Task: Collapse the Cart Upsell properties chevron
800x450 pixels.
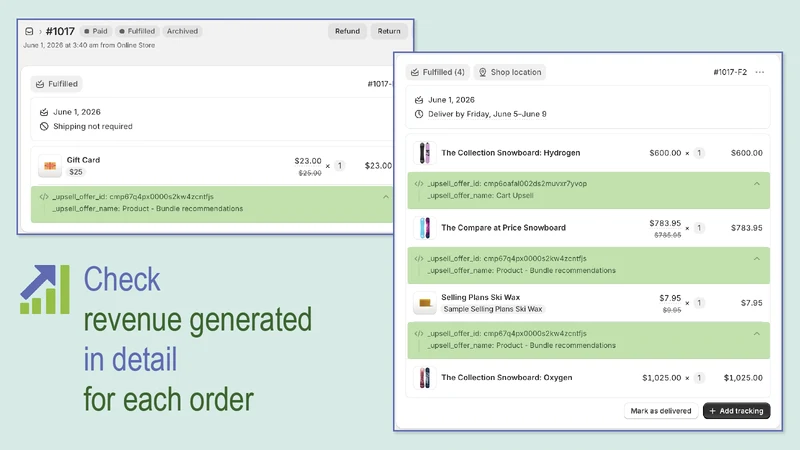Action: coord(757,184)
